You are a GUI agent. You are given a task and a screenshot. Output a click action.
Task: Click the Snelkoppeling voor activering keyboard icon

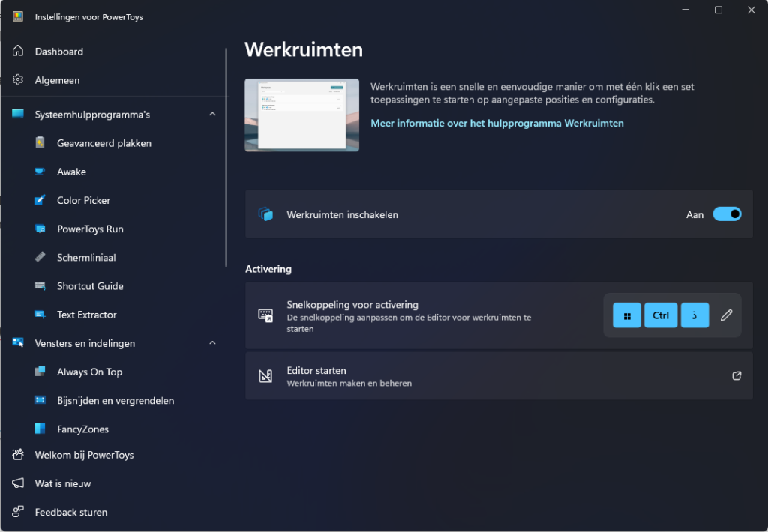tap(265, 315)
